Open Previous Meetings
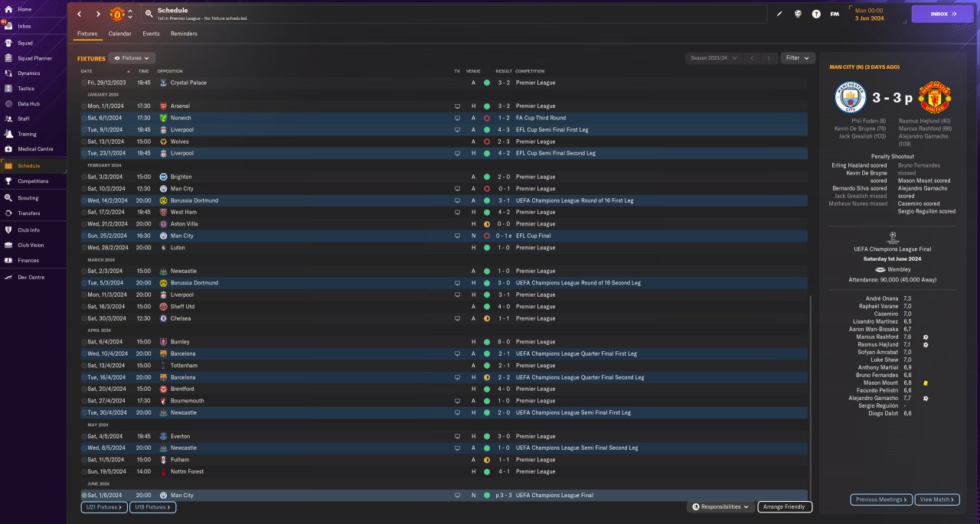Viewport: 980px width, 524px height. (881, 500)
